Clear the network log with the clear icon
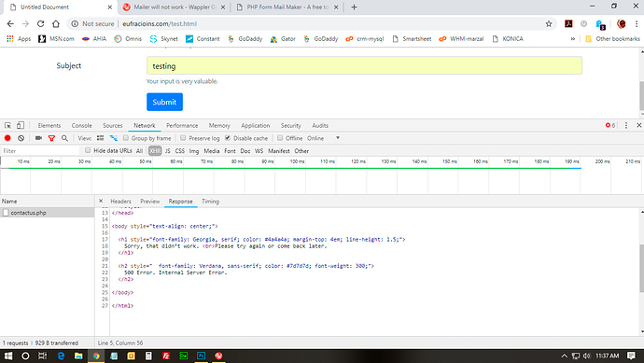This screenshot has width=644, height=363. pos(21,138)
